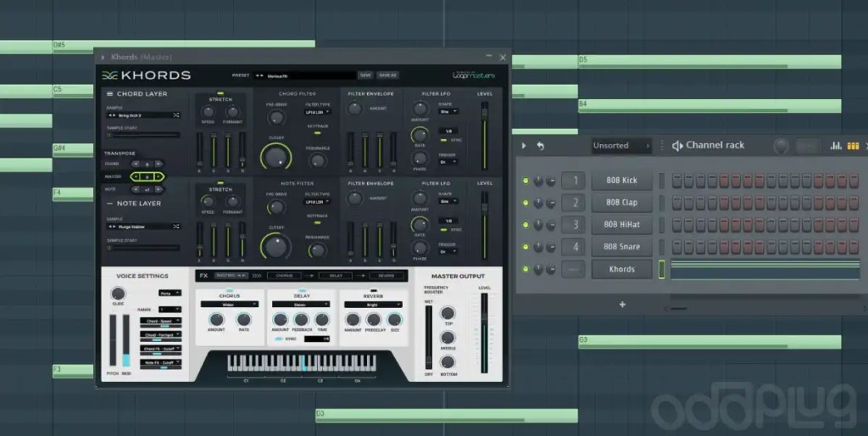Adjust the Chord Filter cutoff knob
The image size is (868, 436).
275,157
